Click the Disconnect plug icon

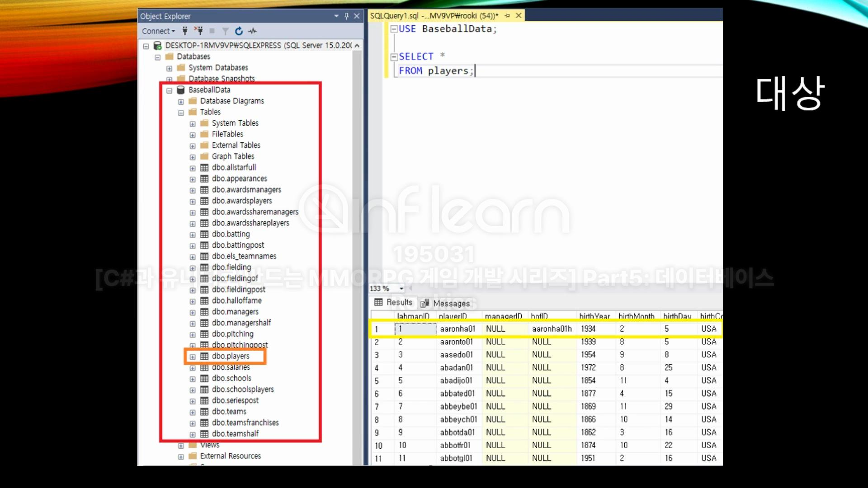[198, 31]
